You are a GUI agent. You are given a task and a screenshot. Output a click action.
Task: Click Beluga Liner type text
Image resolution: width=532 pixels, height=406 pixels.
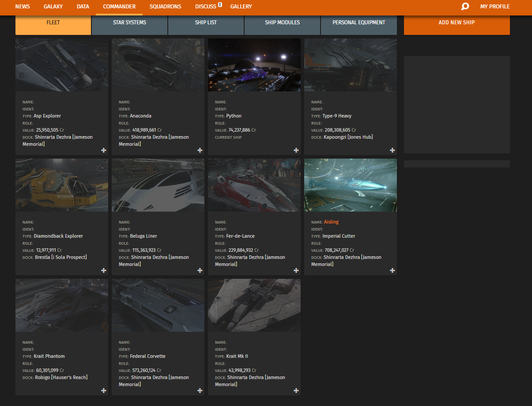143,236
